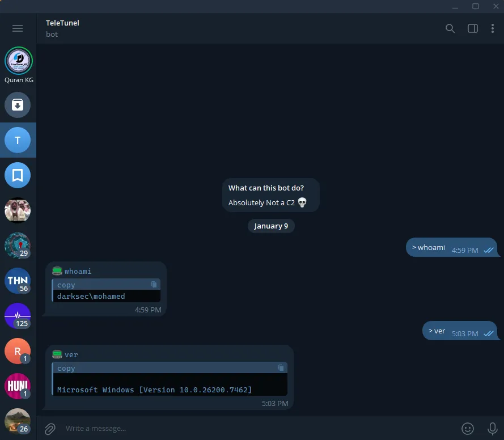The height and width of the screenshot is (440, 504).
Task: Open Archived Chats
Action: (x=18, y=105)
